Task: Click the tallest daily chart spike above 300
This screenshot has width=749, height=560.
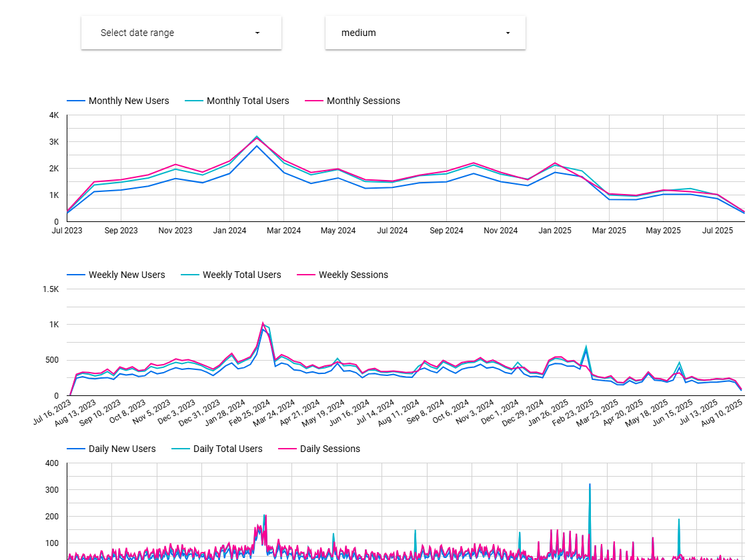Action: (x=590, y=485)
